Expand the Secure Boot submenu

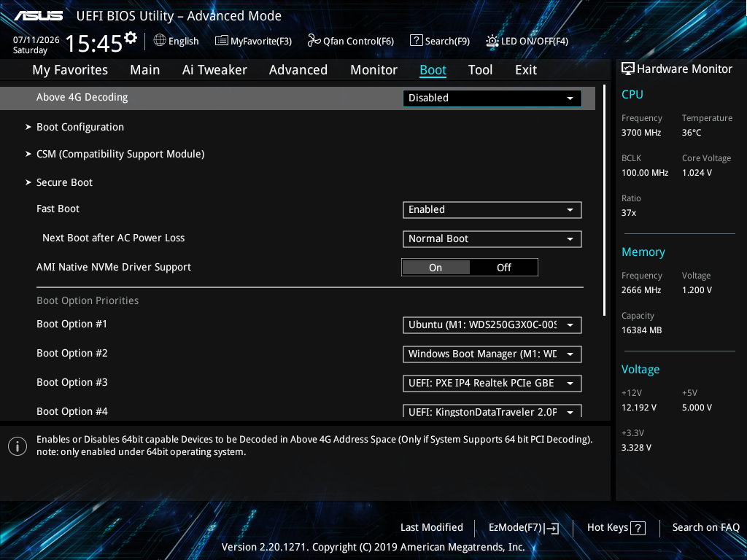64,182
